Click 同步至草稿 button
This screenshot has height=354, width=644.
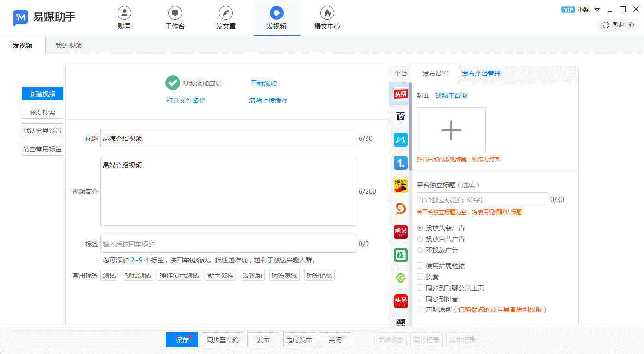pos(223,340)
